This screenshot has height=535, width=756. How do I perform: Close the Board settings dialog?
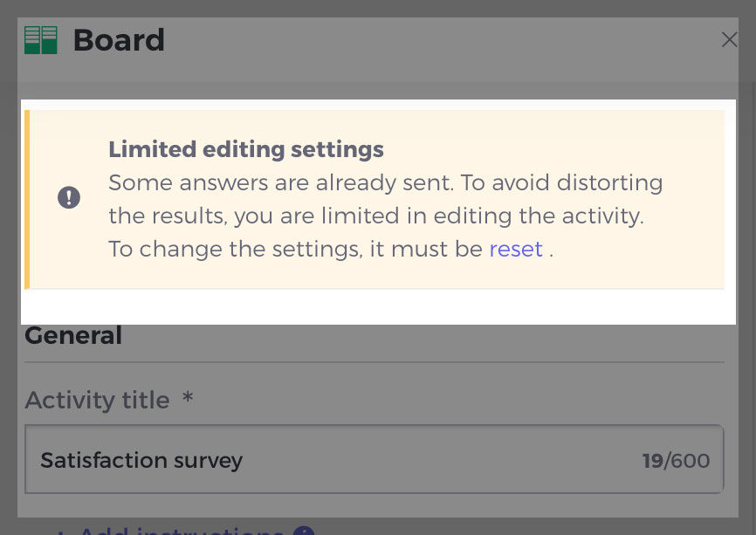click(x=730, y=39)
